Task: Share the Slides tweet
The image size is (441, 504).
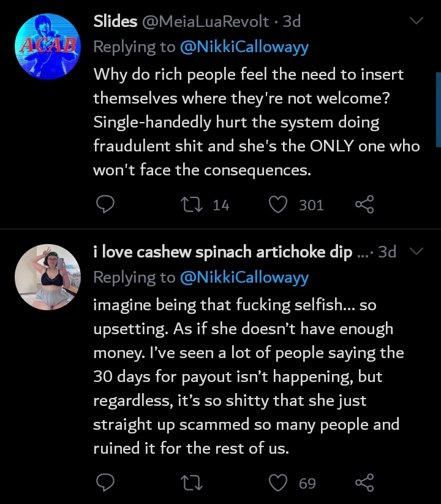Action: click(364, 204)
